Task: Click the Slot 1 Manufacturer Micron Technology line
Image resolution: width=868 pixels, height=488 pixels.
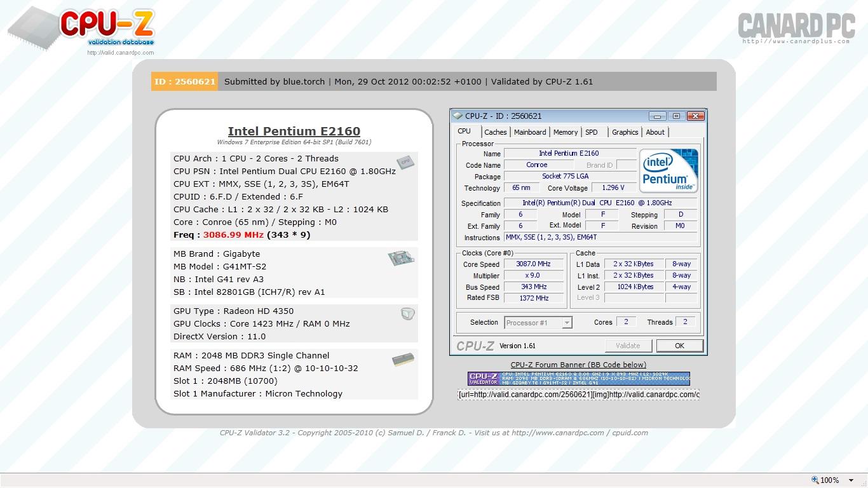Action: click(x=258, y=394)
